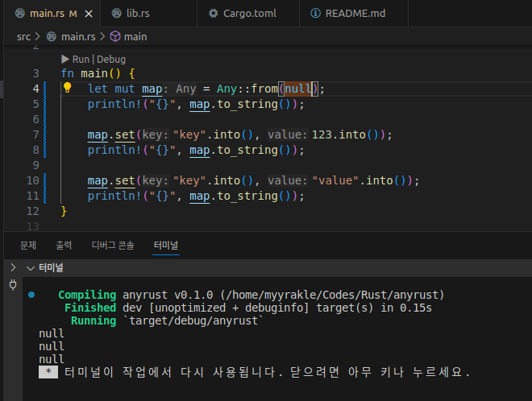Switch to the 출력 panel tab

tap(64, 245)
